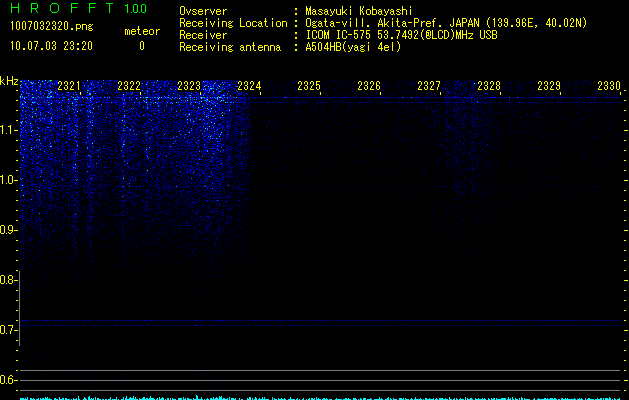Click the 1.0 kHz axis label
The height and width of the screenshot is (400, 629).
(8, 180)
